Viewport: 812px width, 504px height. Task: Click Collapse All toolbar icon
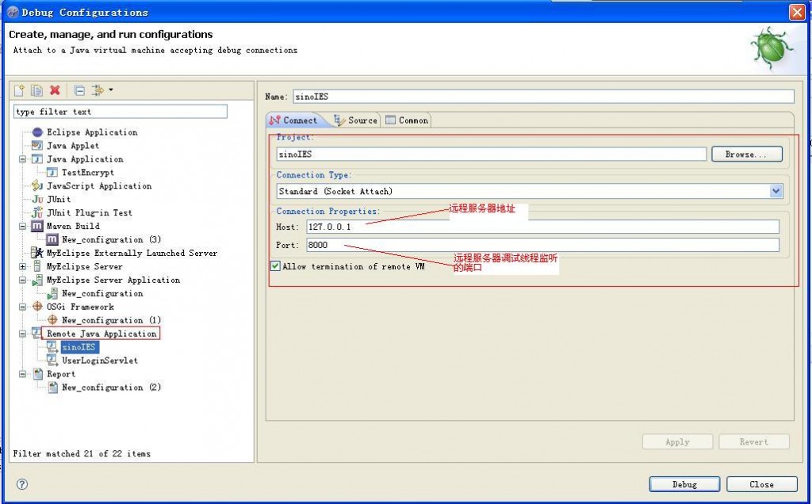[x=79, y=90]
